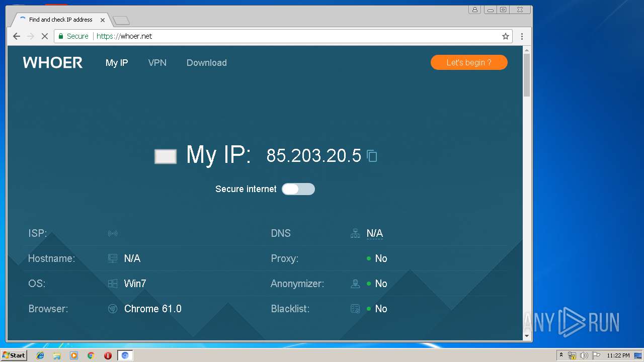Click the 11:22 PM taskbar clock

[x=618, y=355]
